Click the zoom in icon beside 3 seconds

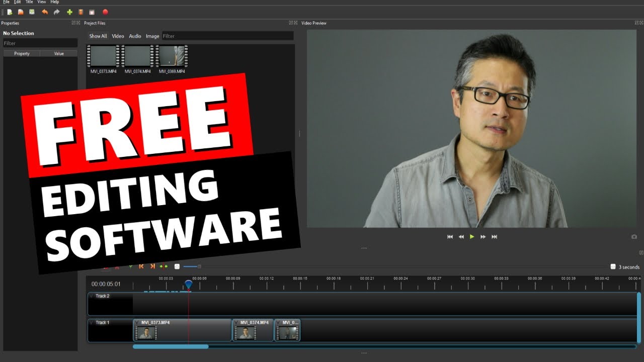(613, 267)
